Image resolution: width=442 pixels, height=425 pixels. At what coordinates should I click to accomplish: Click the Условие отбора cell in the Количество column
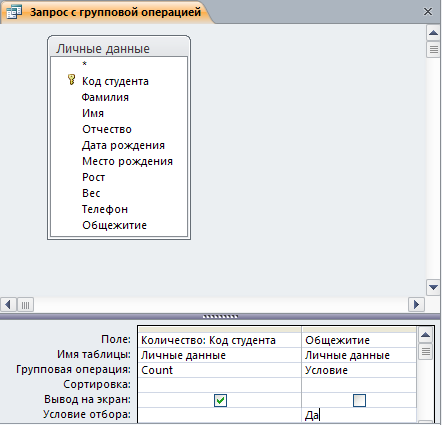point(220,415)
